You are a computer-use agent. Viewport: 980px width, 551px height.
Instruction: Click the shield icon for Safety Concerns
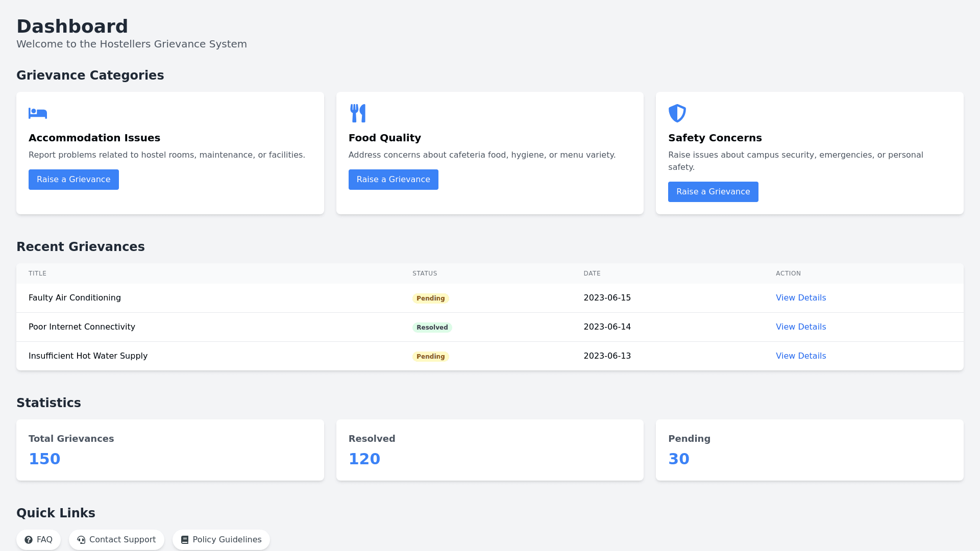(x=677, y=113)
